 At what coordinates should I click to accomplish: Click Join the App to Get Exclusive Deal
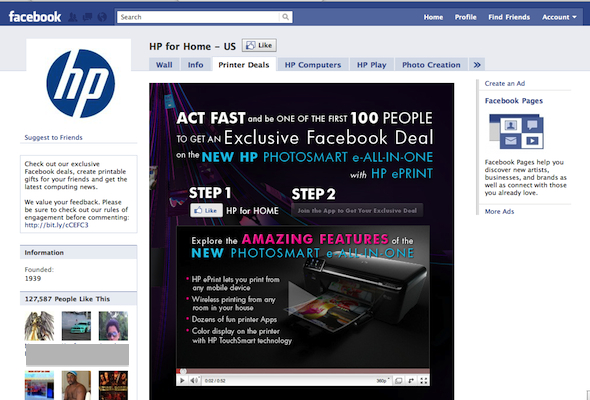point(357,210)
